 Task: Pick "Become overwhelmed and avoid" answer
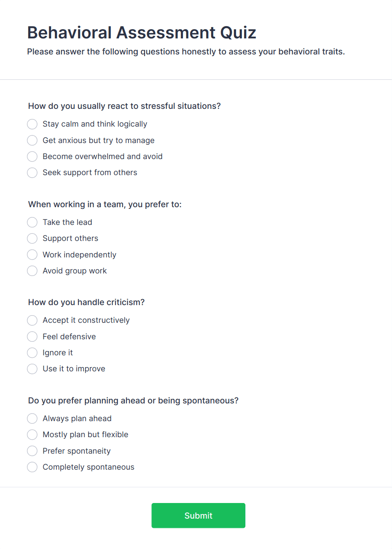click(32, 157)
